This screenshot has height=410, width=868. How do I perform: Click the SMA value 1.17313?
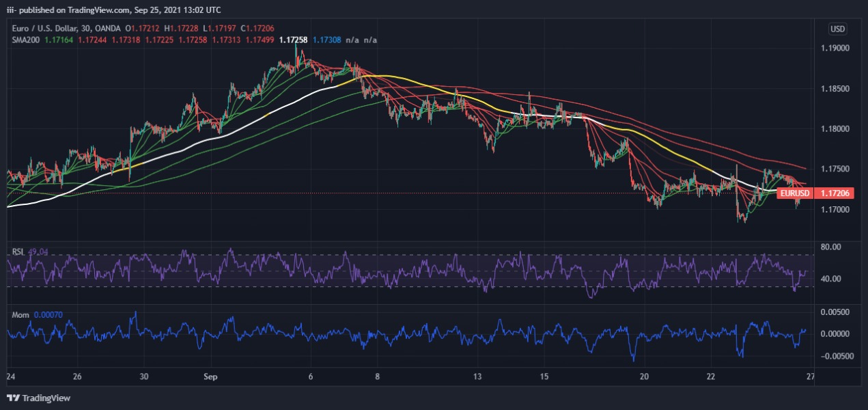pos(226,40)
